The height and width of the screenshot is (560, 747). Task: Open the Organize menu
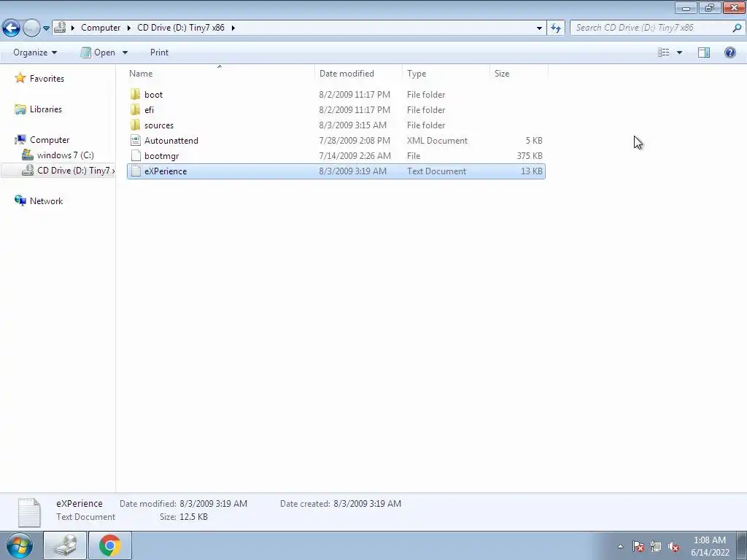point(35,52)
